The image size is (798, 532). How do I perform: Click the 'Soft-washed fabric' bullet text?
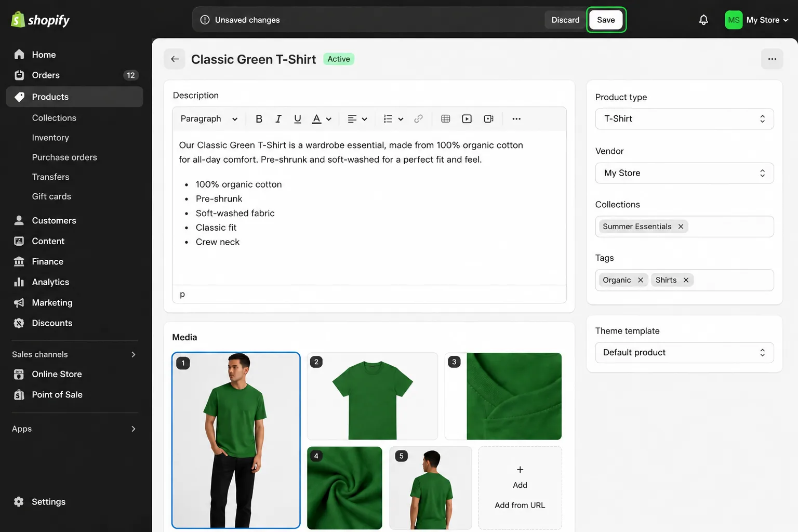tap(235, 213)
